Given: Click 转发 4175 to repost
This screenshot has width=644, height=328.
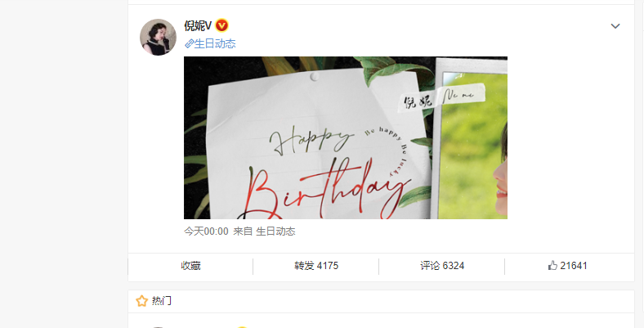Looking at the screenshot, I should [315, 266].
